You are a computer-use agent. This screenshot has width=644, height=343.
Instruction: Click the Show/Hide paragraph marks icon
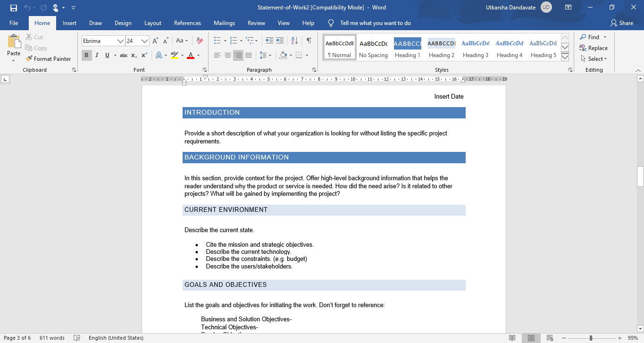[x=309, y=41]
